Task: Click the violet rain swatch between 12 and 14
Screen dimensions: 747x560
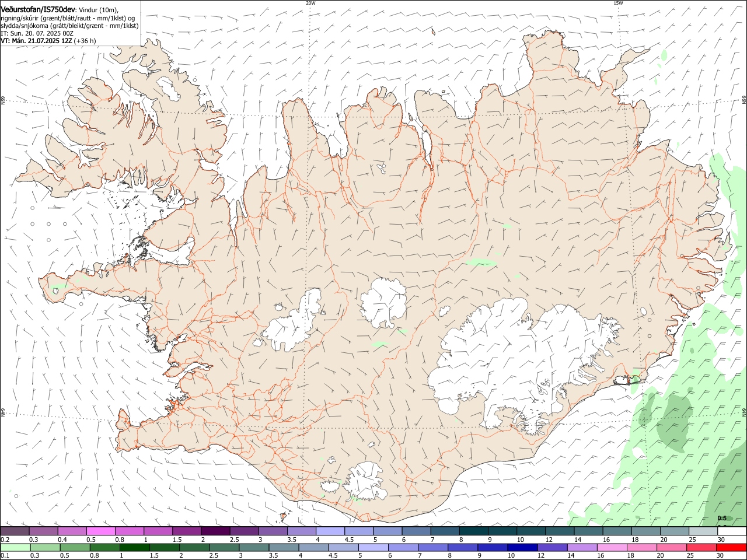Action: (x=552, y=548)
